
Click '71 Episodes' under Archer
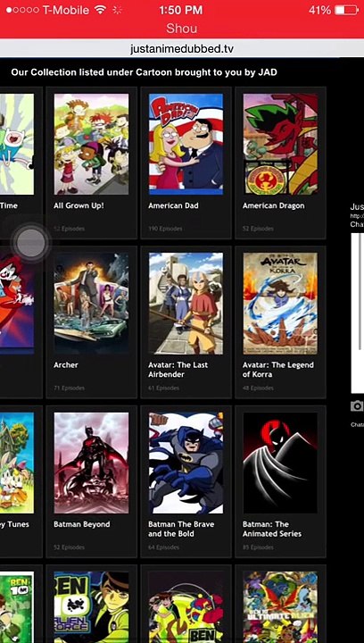[69, 388]
